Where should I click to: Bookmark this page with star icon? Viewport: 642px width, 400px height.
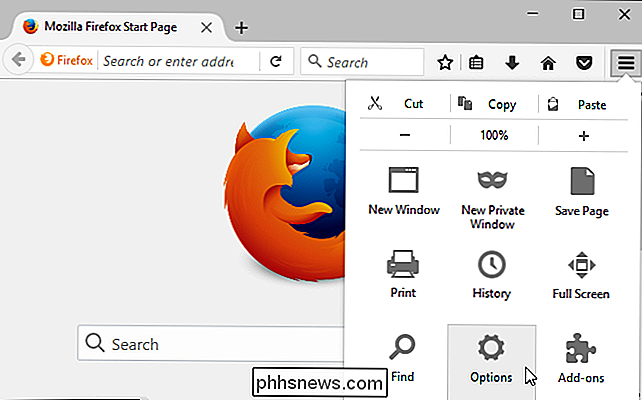click(x=445, y=63)
